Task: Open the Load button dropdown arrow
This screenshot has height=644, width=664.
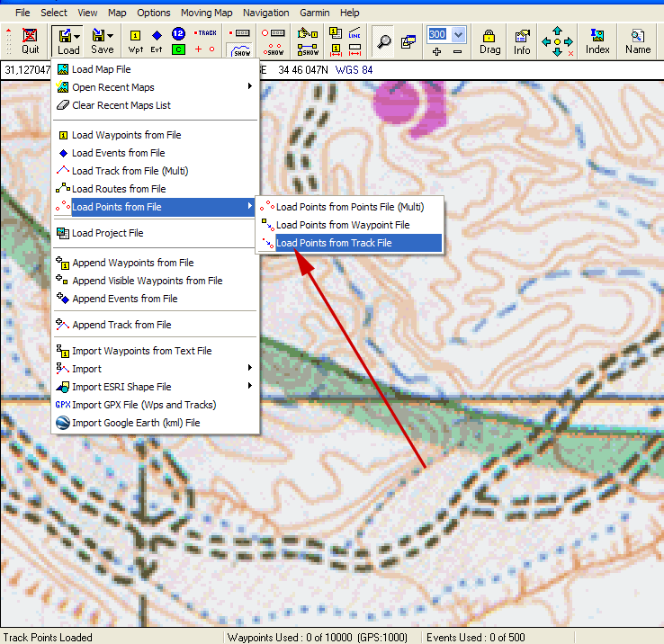Action: tap(76, 36)
